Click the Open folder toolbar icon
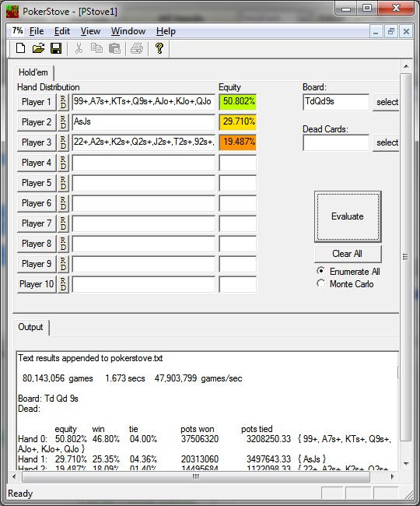This screenshot has height=506, width=420. pyautogui.click(x=38, y=48)
